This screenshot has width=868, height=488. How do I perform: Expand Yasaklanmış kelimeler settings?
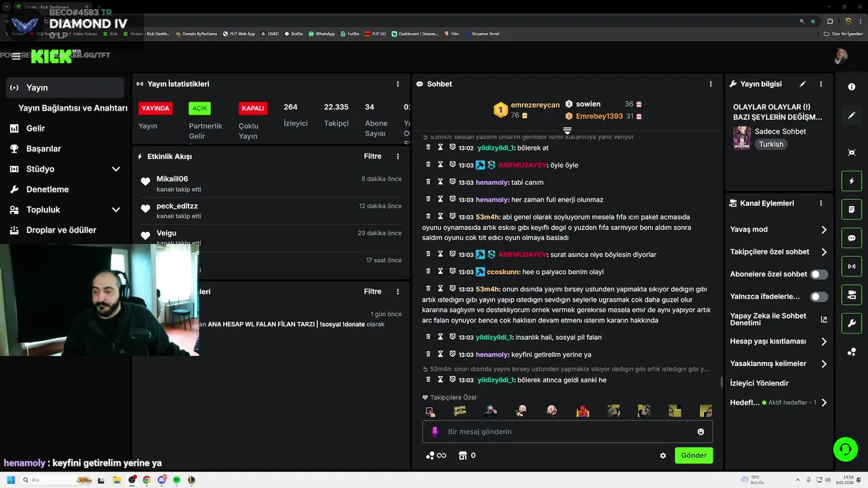(778, 364)
